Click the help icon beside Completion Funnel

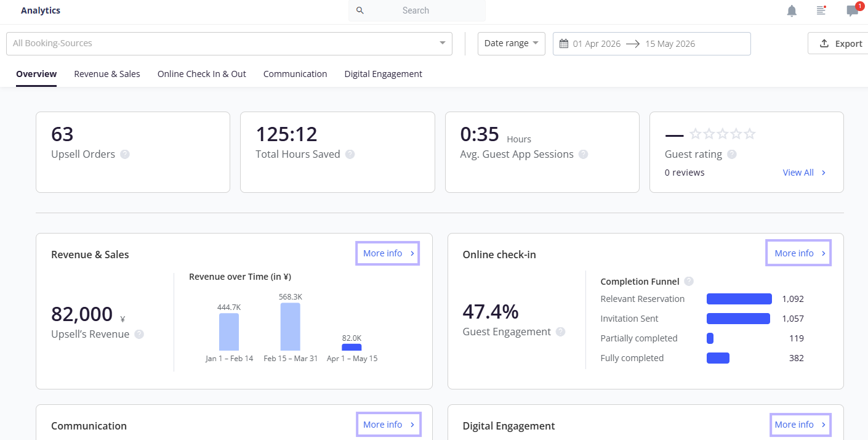pyautogui.click(x=689, y=281)
